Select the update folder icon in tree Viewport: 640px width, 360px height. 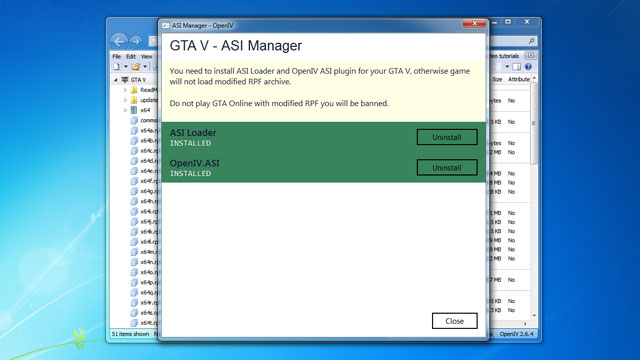(x=134, y=100)
